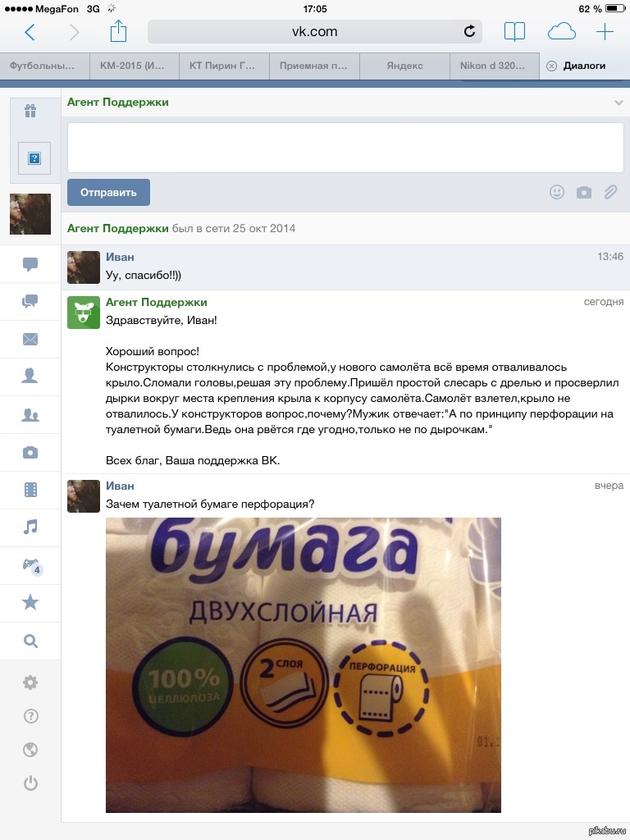Screen dimensions: 630x840
Task: Reload the vk.com page
Action: click(x=469, y=31)
